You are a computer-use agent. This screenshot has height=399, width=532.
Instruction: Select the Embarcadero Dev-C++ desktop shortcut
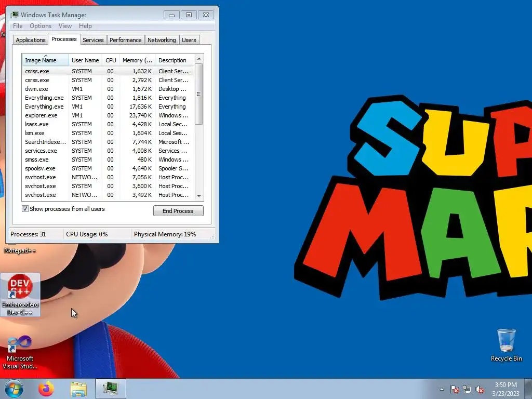click(x=20, y=295)
